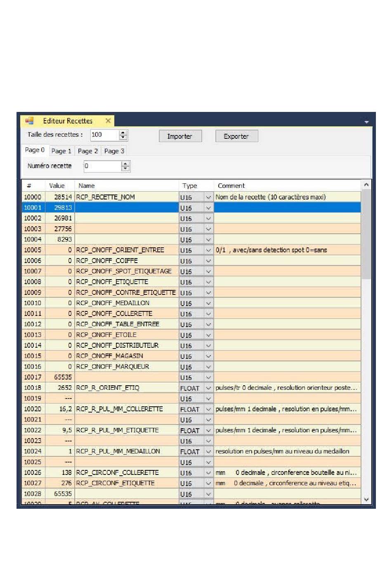Screen dimensions: 392x586
Task: Open the Type dropdown for row 10001
Action: [x=208, y=208]
